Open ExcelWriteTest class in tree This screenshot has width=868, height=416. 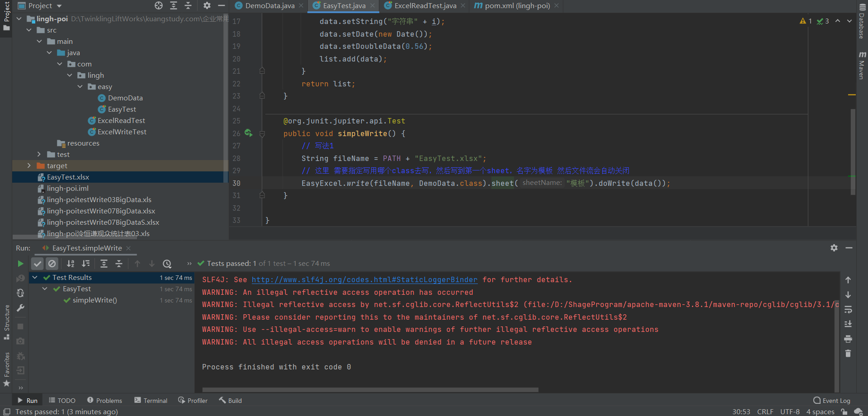pyautogui.click(x=122, y=132)
